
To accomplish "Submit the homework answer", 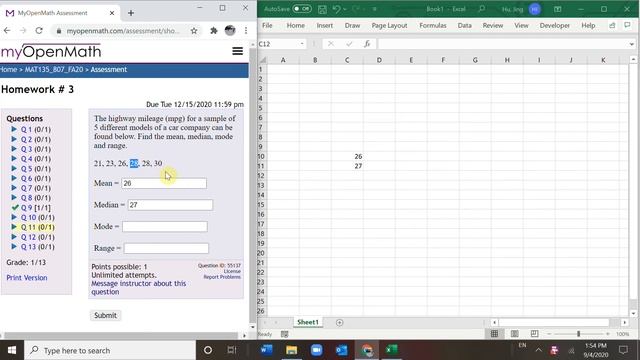I will [x=105, y=315].
